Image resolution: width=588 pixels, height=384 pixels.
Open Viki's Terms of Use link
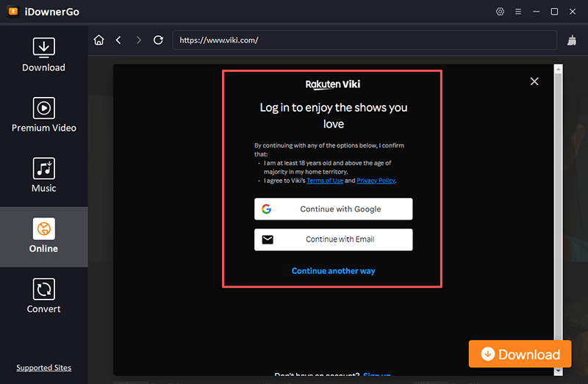[x=325, y=181]
